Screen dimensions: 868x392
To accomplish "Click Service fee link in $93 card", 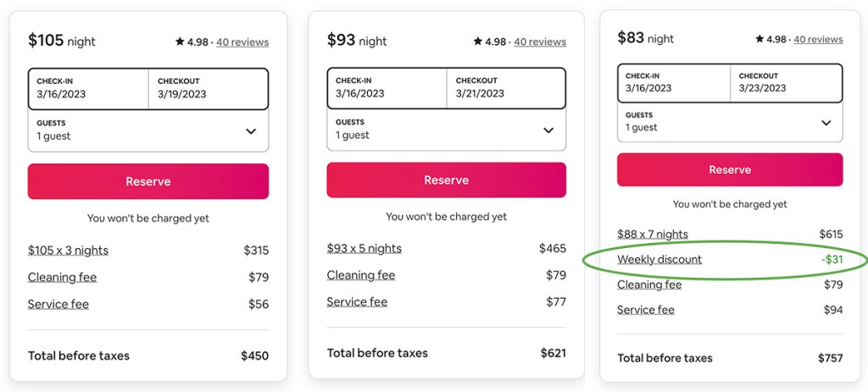I will click(x=357, y=302).
